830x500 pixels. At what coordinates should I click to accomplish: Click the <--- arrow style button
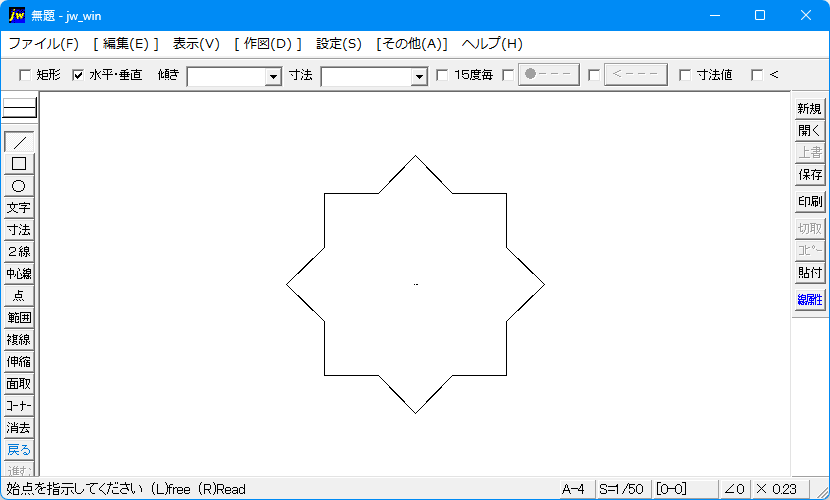pyautogui.click(x=635, y=75)
